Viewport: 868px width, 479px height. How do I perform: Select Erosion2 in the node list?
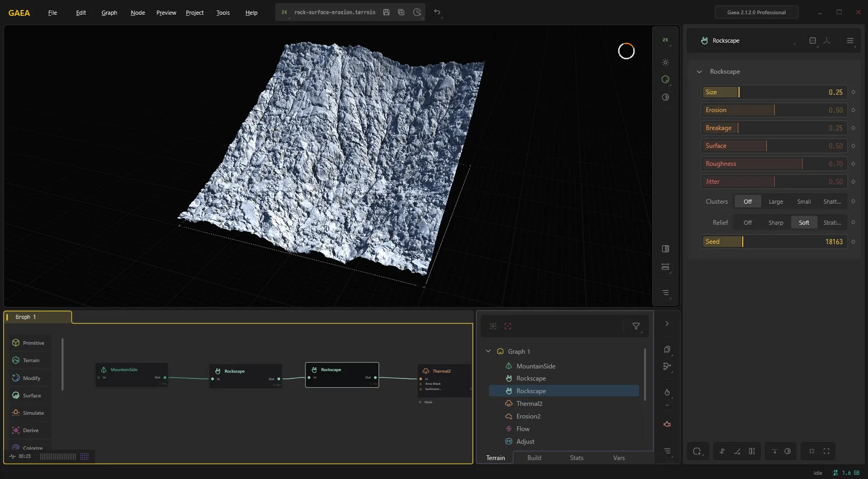pos(528,416)
